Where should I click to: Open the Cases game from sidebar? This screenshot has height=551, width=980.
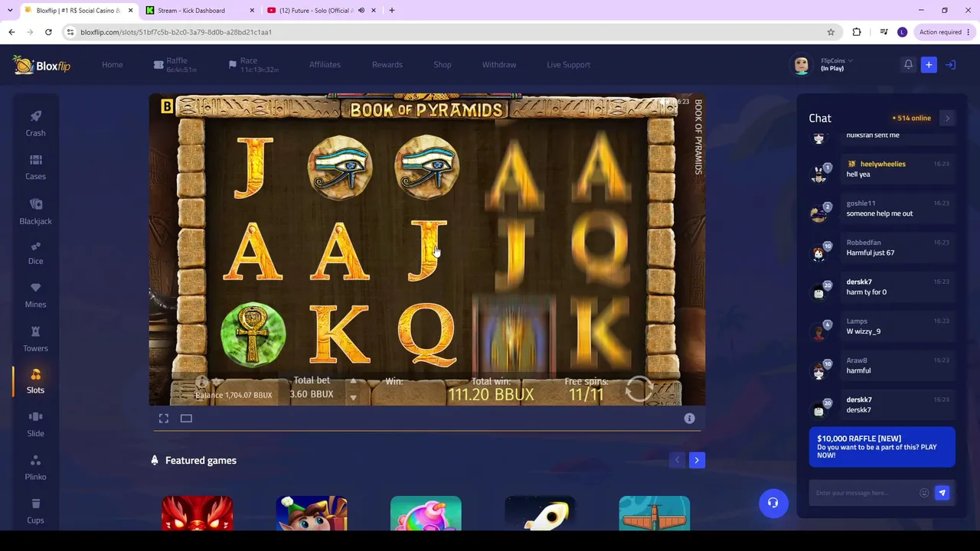(35, 167)
